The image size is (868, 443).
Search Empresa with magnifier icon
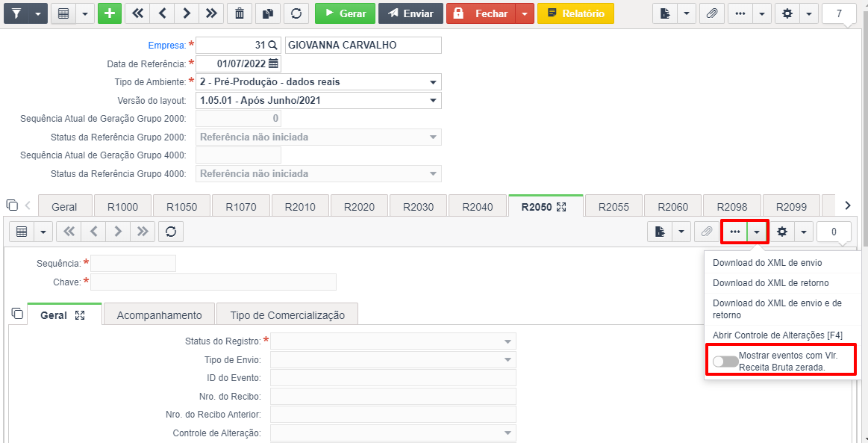[272, 46]
